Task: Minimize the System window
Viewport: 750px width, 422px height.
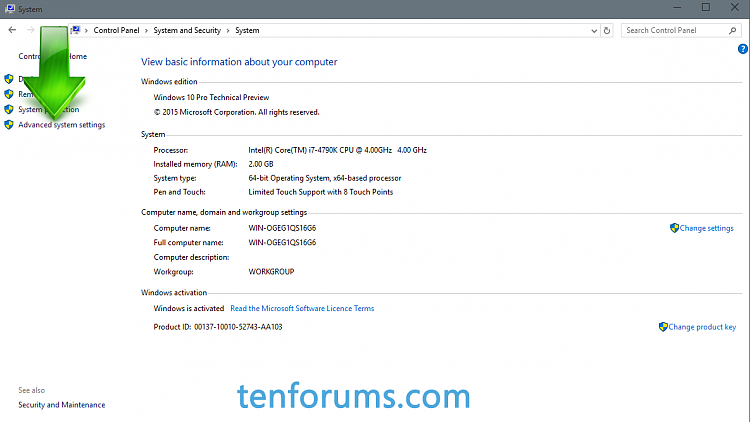Action: 677,8
